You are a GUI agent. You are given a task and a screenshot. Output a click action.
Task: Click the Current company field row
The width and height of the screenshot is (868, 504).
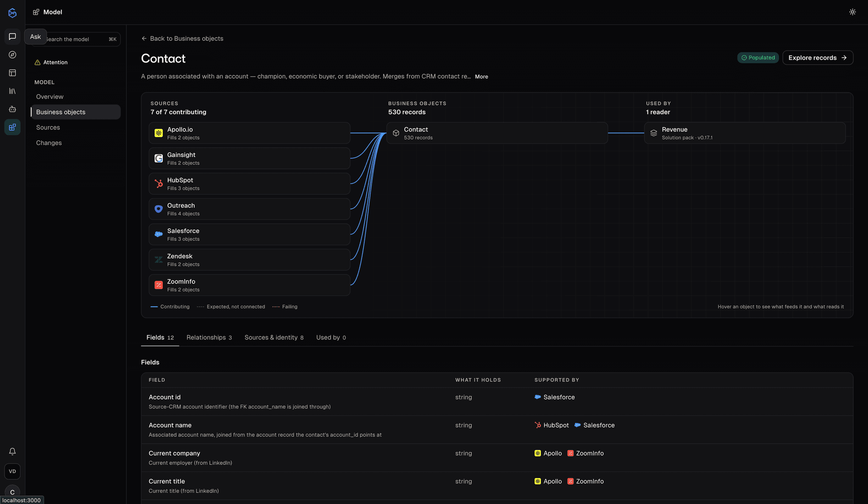click(497, 458)
